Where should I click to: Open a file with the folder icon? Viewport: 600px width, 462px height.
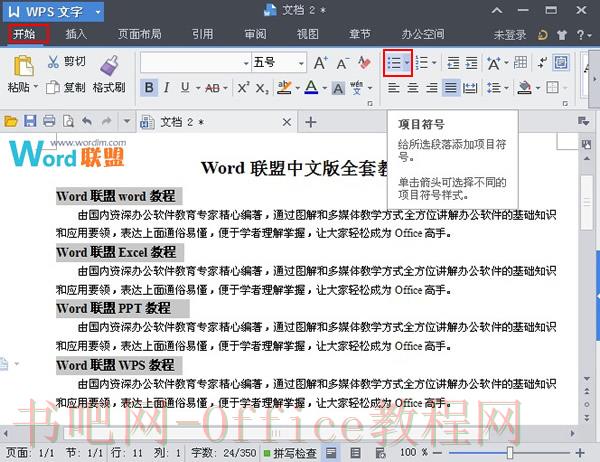coord(11,122)
